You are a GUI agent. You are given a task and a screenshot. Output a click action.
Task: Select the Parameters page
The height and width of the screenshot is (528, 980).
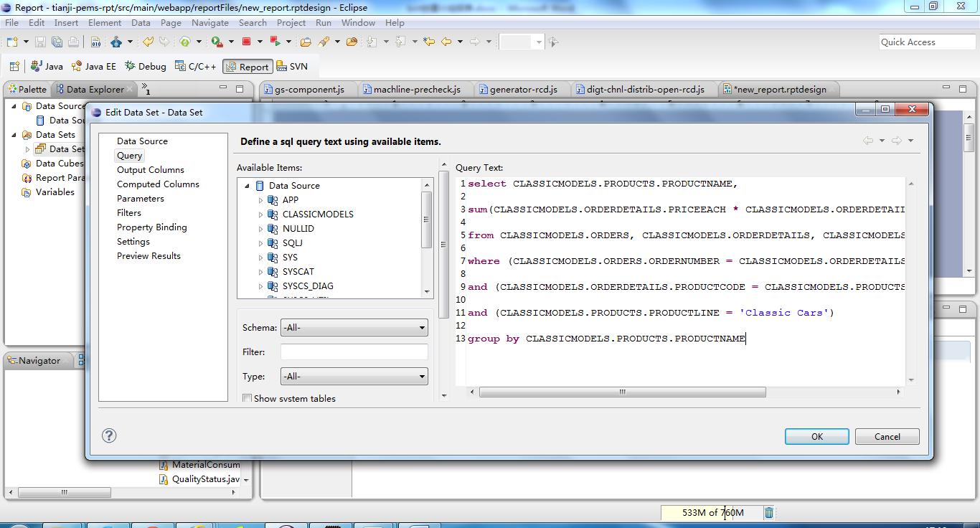[x=141, y=198]
